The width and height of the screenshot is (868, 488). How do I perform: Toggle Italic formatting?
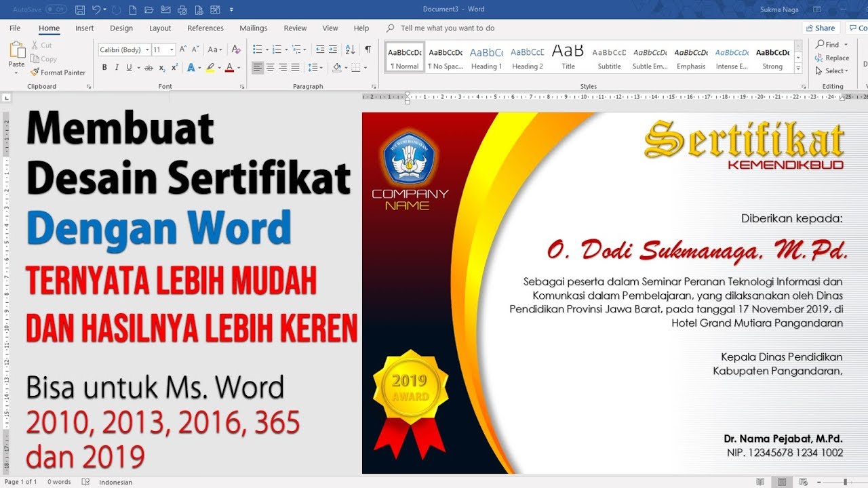[117, 68]
